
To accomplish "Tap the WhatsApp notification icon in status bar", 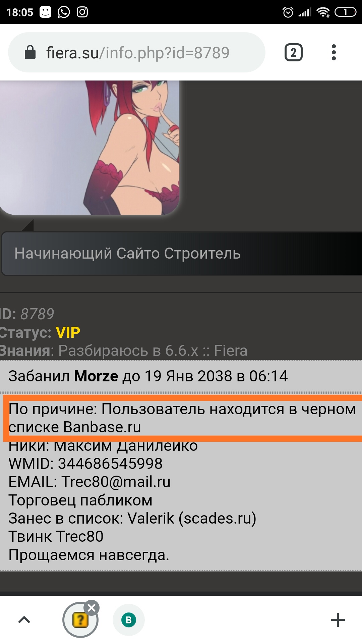I will pos(64,12).
